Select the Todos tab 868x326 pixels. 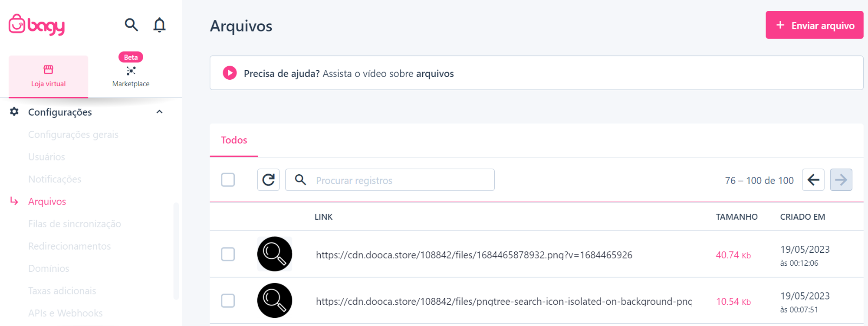tap(234, 140)
